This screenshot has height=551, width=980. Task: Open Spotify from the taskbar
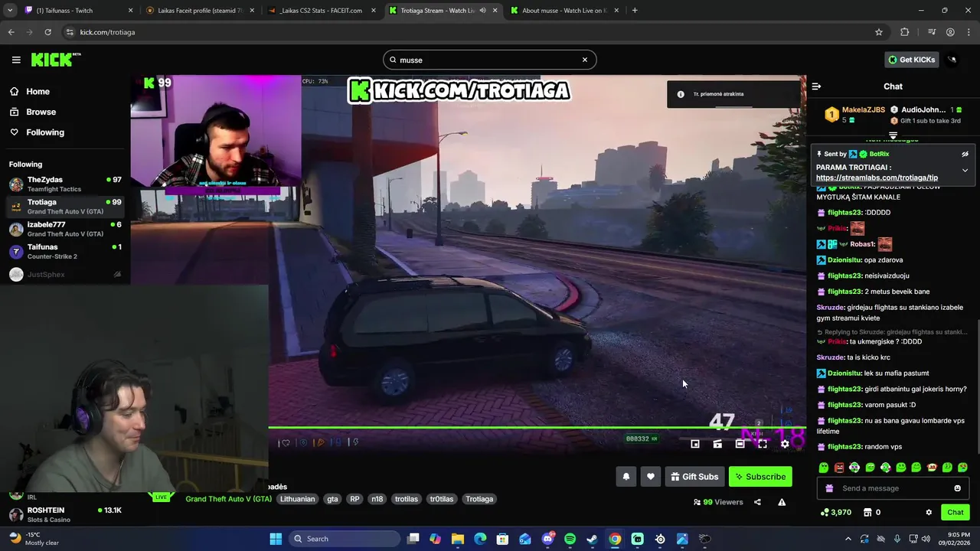(x=570, y=539)
